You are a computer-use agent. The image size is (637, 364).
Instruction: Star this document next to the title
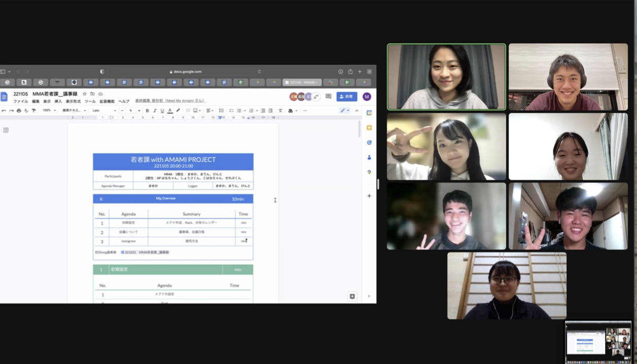tap(85, 94)
